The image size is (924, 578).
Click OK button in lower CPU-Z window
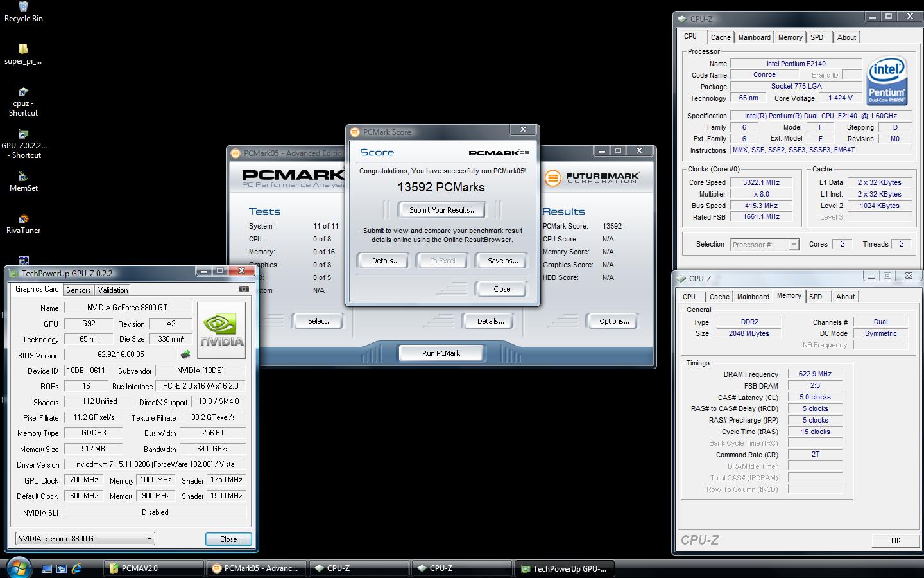tap(896, 540)
